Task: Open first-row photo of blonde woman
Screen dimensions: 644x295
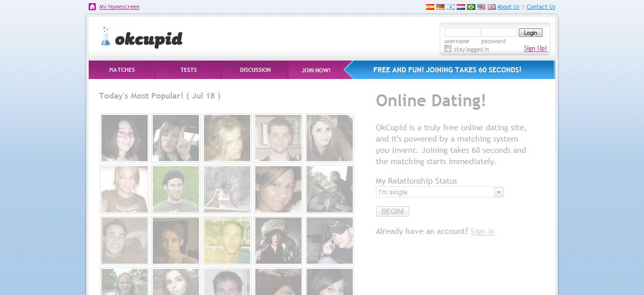Action: point(227,138)
